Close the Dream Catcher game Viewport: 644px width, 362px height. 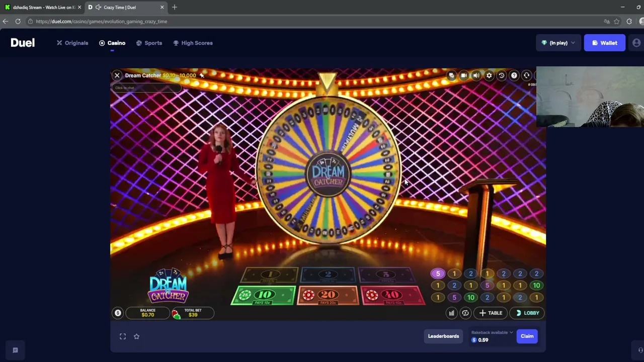click(117, 75)
